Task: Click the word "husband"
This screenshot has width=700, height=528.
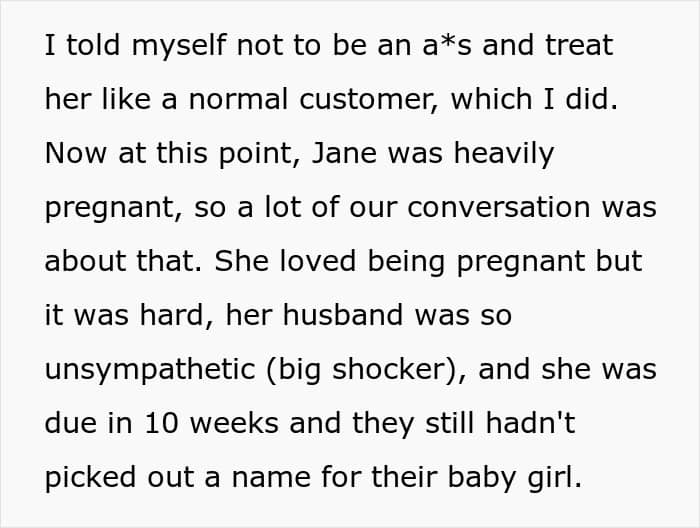Action: coord(343,315)
